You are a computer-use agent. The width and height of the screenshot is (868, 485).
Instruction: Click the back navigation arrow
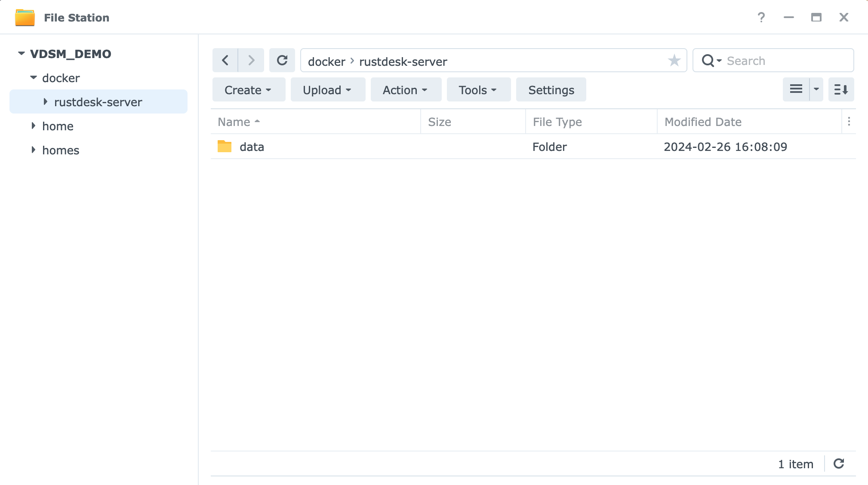tap(225, 60)
